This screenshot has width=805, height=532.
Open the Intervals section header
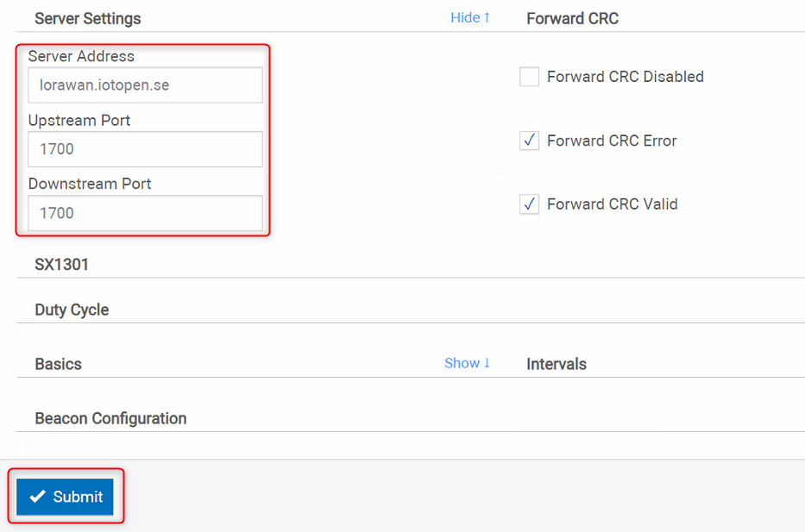557,364
